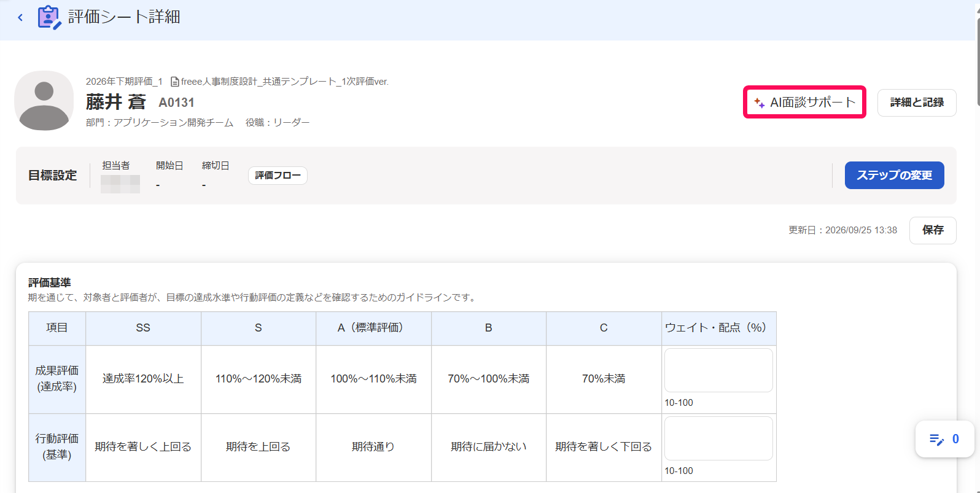
Task: Click the weight field for 成果評価 row
Action: pyautogui.click(x=718, y=370)
